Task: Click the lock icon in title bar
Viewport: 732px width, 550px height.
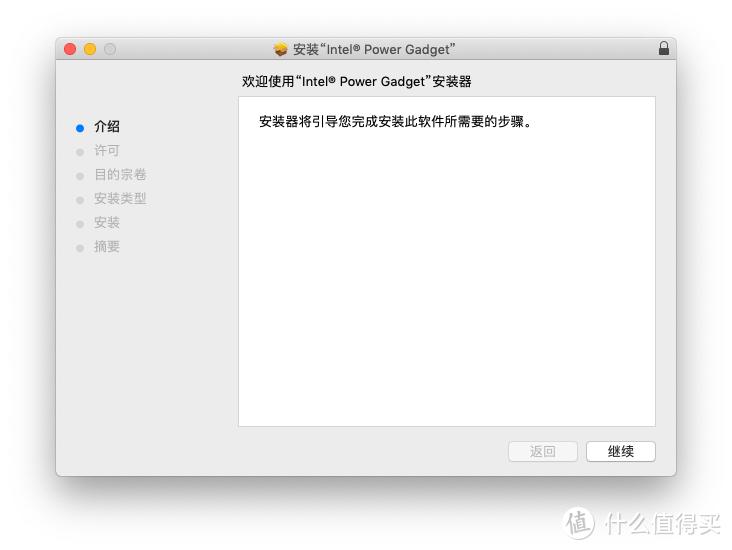Action: (663, 48)
